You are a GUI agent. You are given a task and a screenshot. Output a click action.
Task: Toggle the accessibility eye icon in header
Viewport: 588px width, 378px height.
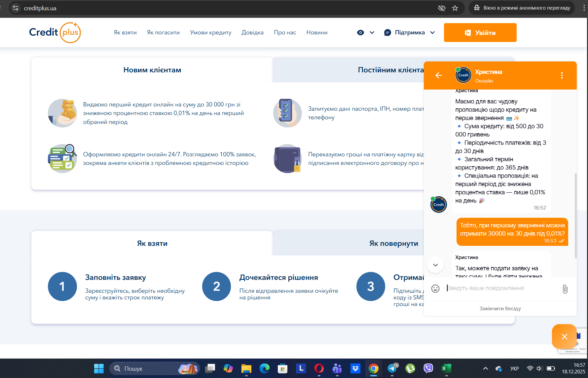coord(360,32)
